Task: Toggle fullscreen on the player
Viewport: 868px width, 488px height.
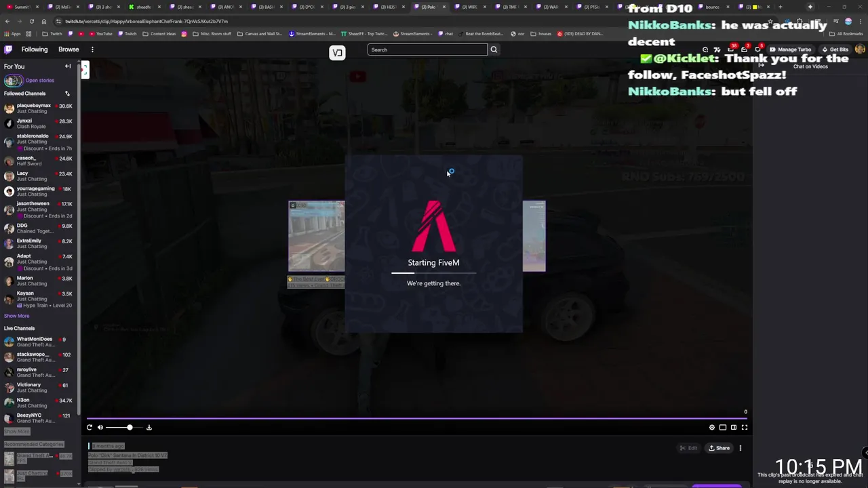Action: [x=745, y=427]
